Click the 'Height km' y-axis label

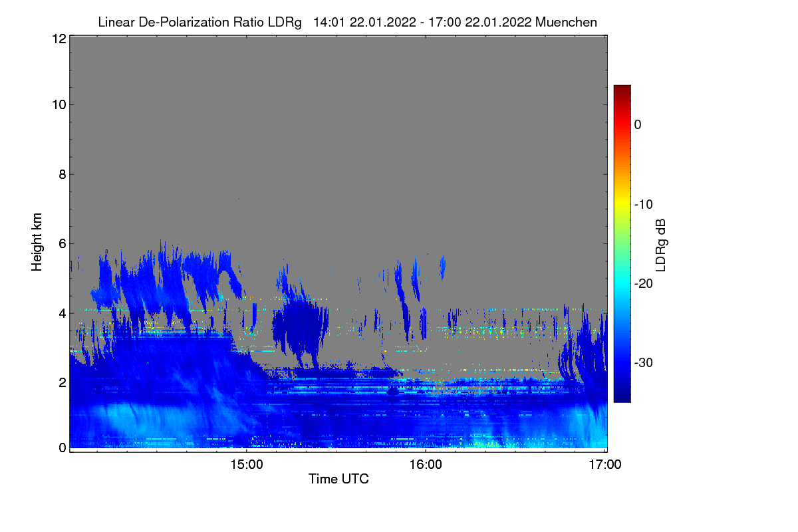pos(37,242)
